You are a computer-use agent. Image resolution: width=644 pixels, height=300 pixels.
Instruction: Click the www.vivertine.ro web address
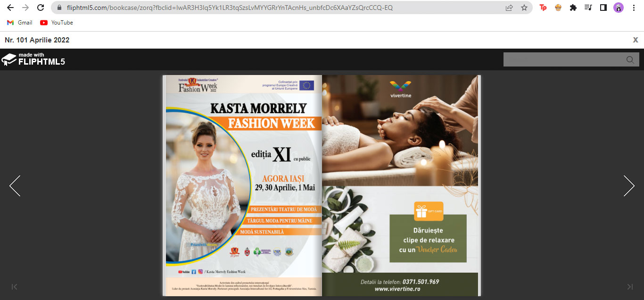click(397, 289)
